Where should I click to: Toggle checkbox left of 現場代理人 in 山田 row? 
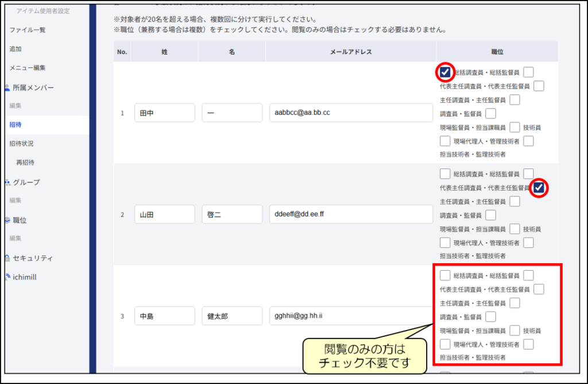[445, 243]
